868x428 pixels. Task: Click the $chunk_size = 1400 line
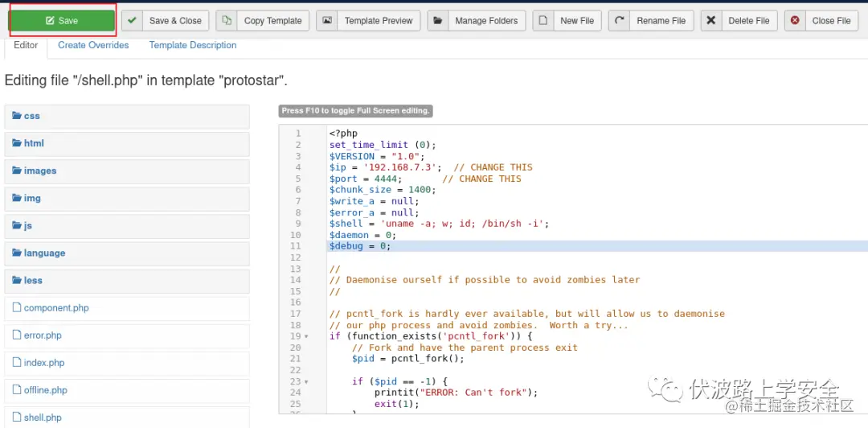[383, 190]
